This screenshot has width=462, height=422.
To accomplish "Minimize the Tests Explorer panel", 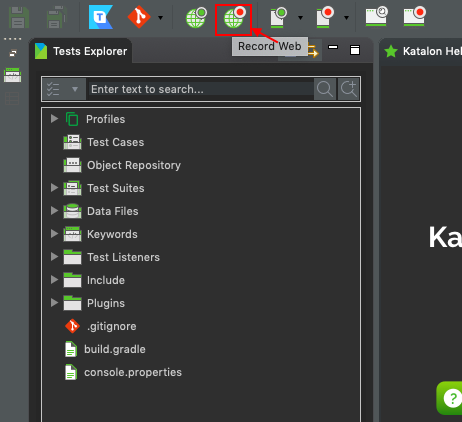I will click(333, 47).
